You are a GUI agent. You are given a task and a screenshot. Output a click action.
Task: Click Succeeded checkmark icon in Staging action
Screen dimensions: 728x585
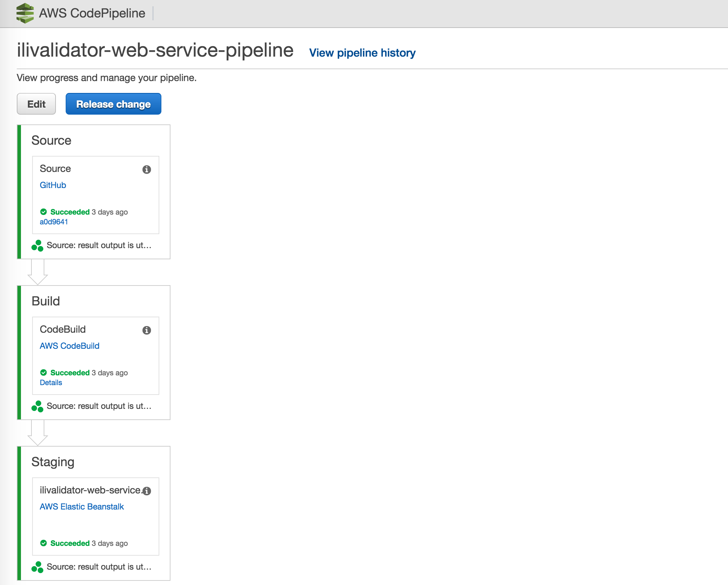tap(44, 543)
